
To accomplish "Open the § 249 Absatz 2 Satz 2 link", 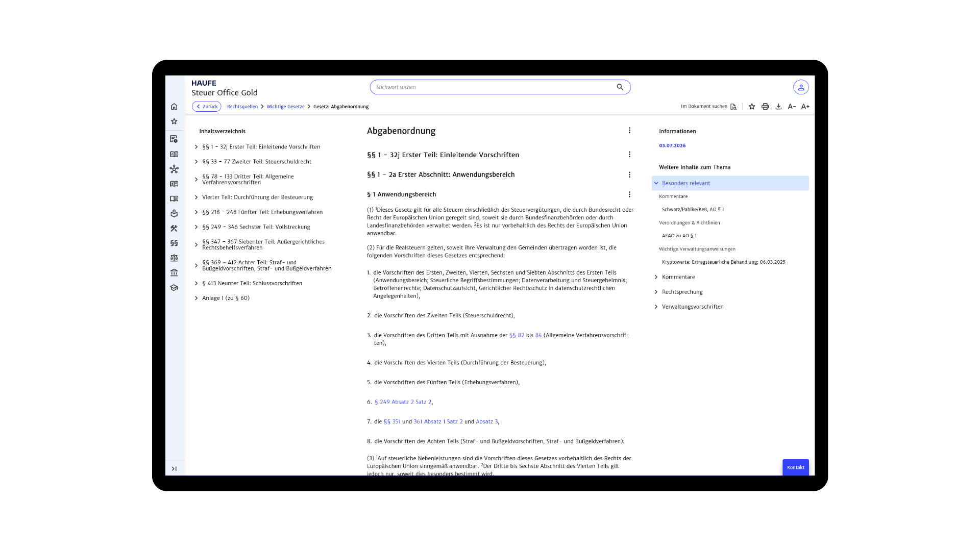I will tap(403, 402).
